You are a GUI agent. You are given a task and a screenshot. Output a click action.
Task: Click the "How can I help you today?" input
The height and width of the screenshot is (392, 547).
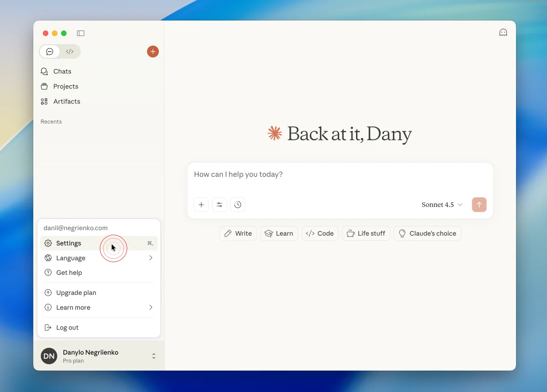tap(340, 175)
